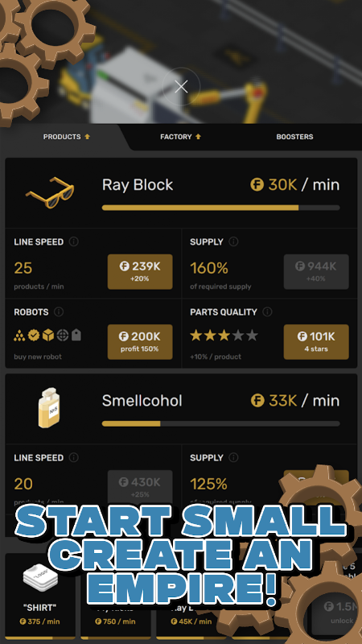Image resolution: width=362 pixels, height=644 pixels.
Task: Open the Products tab
Action: click(x=66, y=137)
